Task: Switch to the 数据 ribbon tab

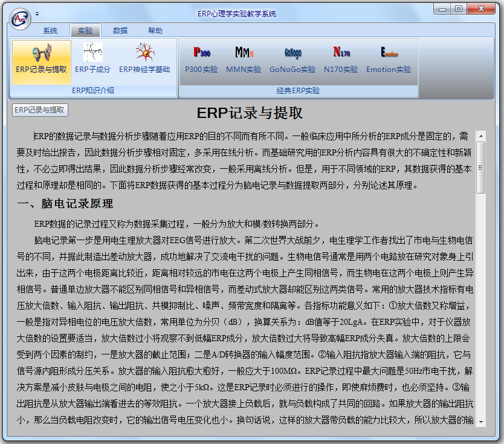Action: 120,31
